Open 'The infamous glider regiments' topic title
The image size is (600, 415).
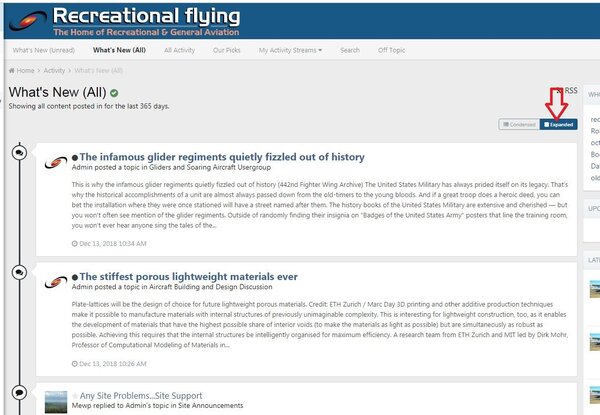click(221, 157)
